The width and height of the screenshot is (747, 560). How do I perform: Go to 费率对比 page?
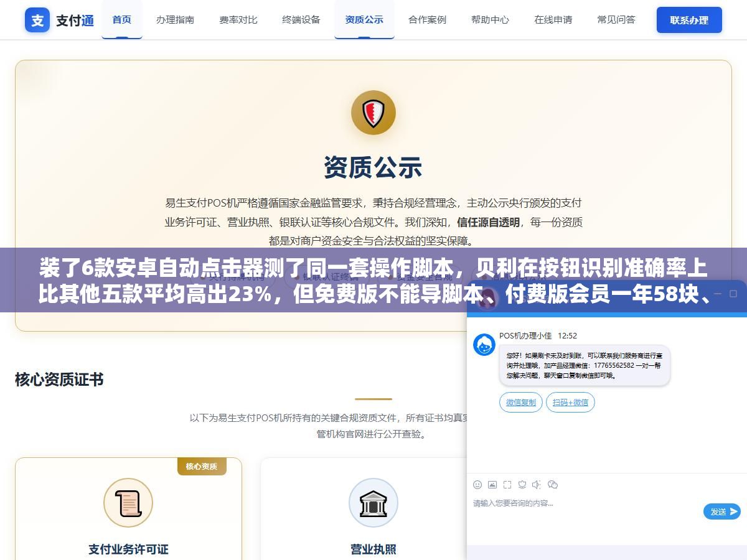point(238,19)
